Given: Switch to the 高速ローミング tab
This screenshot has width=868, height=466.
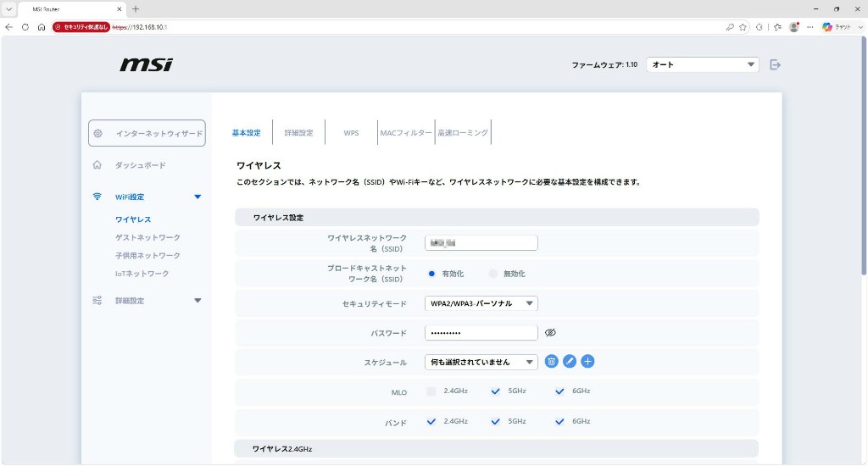Looking at the screenshot, I should coord(463,133).
